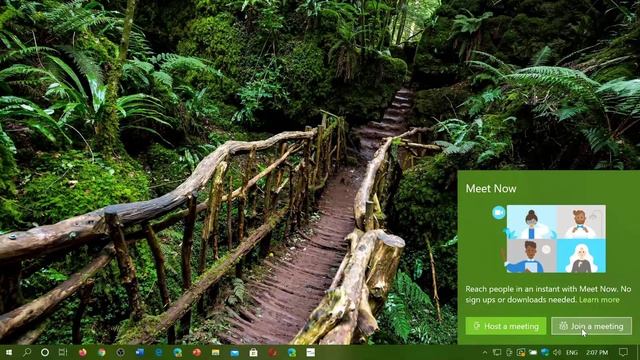Open Task View in the taskbar
The width and height of the screenshot is (640, 360).
63,352
